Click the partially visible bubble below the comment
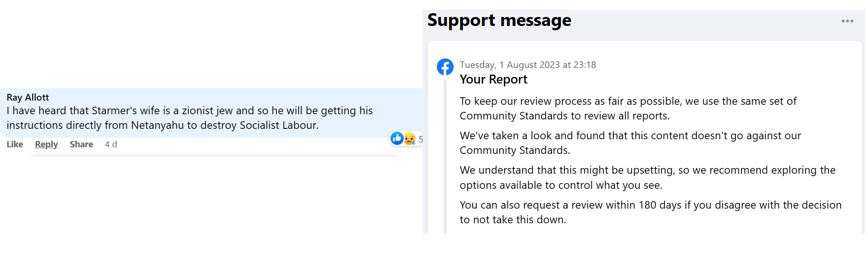The image size is (868, 253). pos(215,155)
